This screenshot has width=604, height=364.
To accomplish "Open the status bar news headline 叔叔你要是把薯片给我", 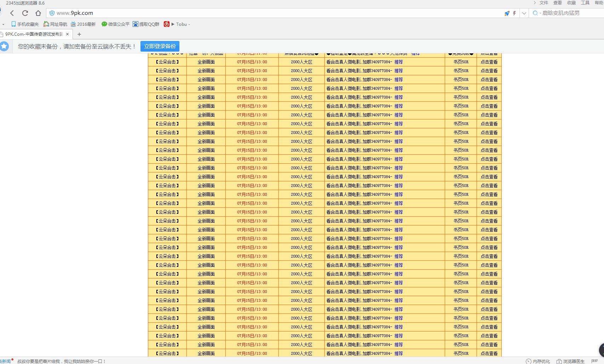I will coord(62,361).
